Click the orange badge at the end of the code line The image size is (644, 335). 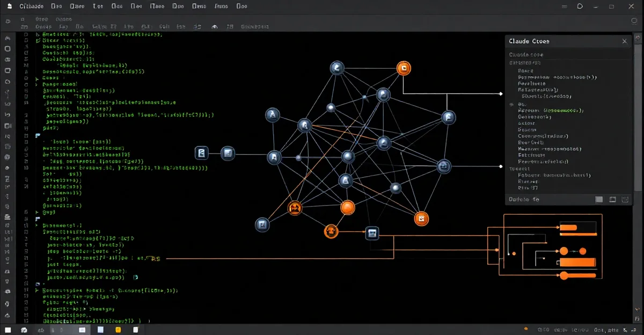154,258
